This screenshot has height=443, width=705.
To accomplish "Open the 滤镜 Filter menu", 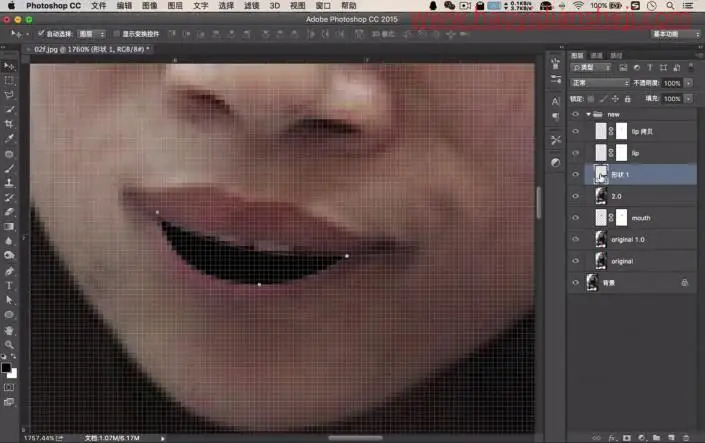I will pyautogui.click(x=252, y=5).
